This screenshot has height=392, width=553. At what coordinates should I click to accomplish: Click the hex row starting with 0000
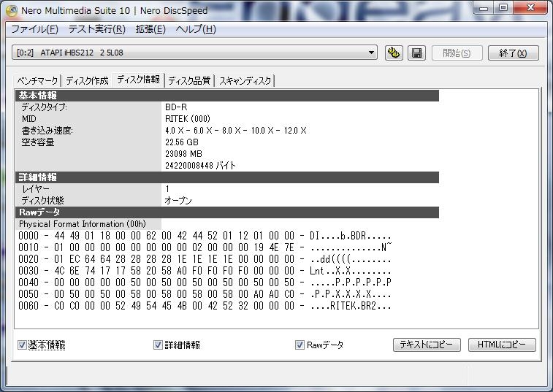[205, 236]
